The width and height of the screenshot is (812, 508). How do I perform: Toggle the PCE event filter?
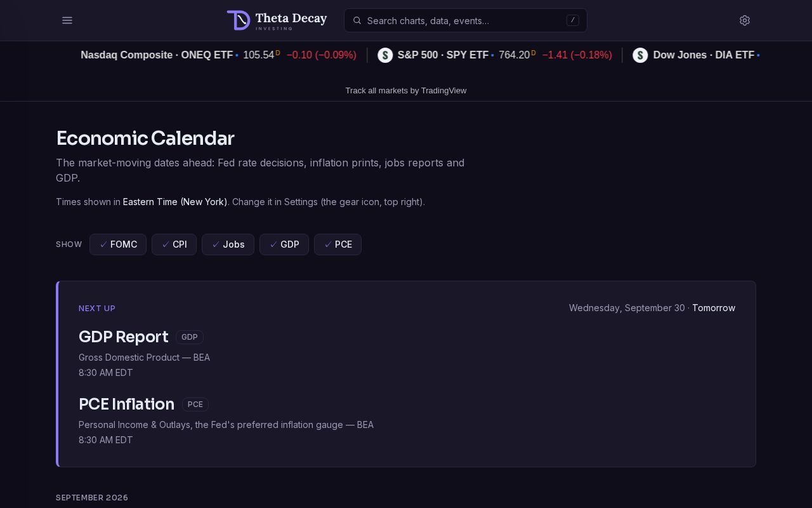tap(337, 244)
